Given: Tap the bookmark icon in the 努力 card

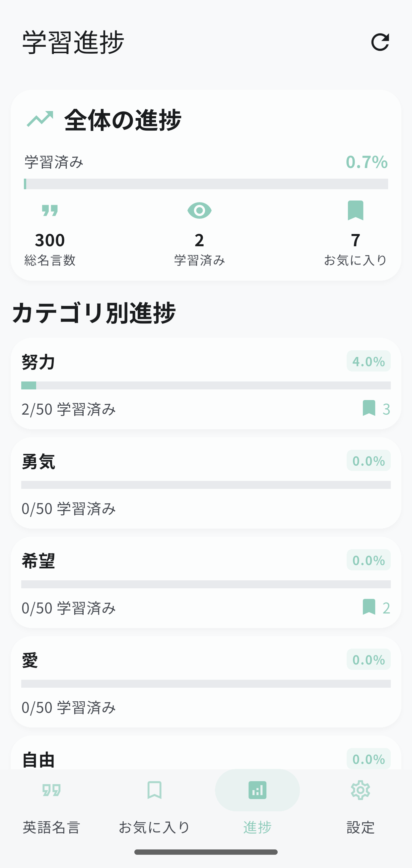Looking at the screenshot, I should 369,408.
